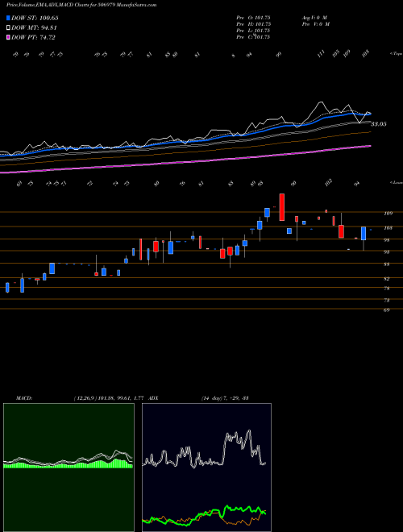Click the 'Pre O: 101.75' value
403x532 pixels.
[x=253, y=18]
